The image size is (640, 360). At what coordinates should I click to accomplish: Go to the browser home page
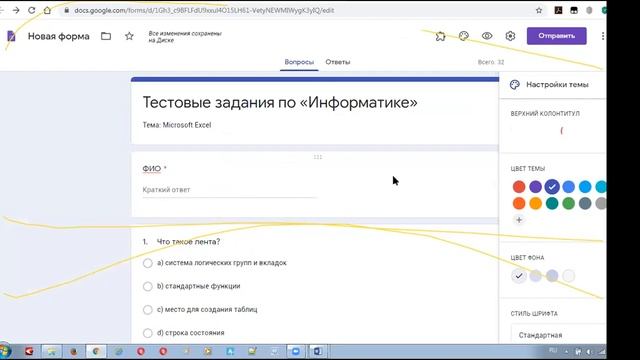pos(47,10)
